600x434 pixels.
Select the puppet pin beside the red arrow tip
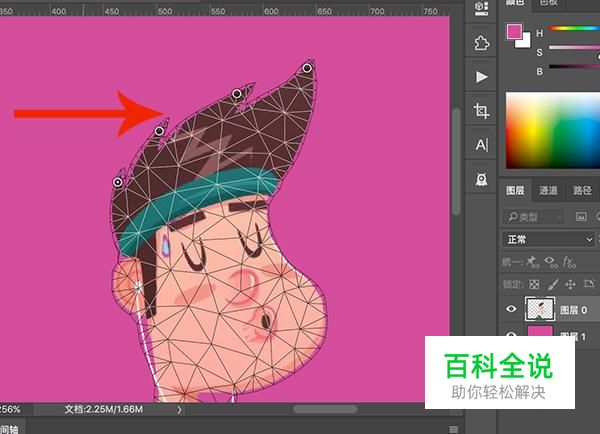[159, 131]
